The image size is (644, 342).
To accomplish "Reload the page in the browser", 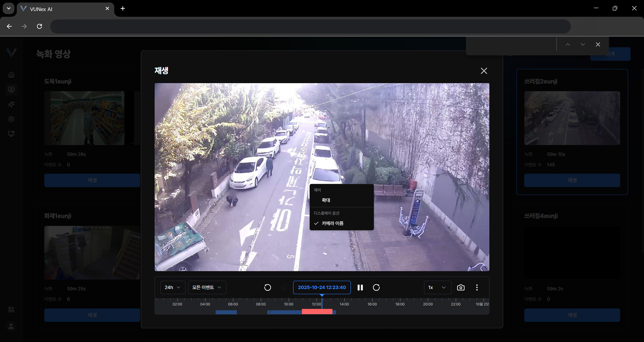I will tap(40, 26).
